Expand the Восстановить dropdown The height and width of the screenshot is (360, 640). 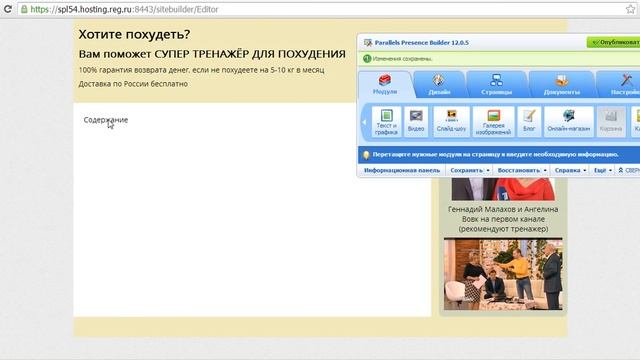[522, 170]
